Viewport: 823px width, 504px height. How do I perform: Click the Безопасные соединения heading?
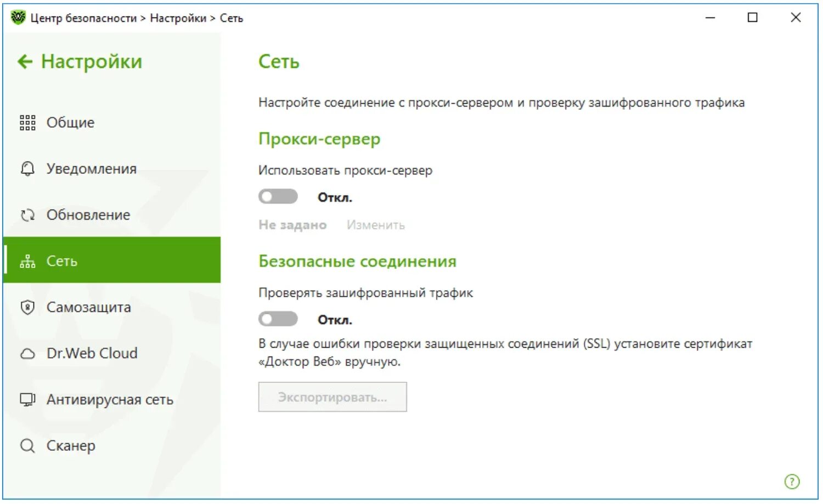pos(357,261)
